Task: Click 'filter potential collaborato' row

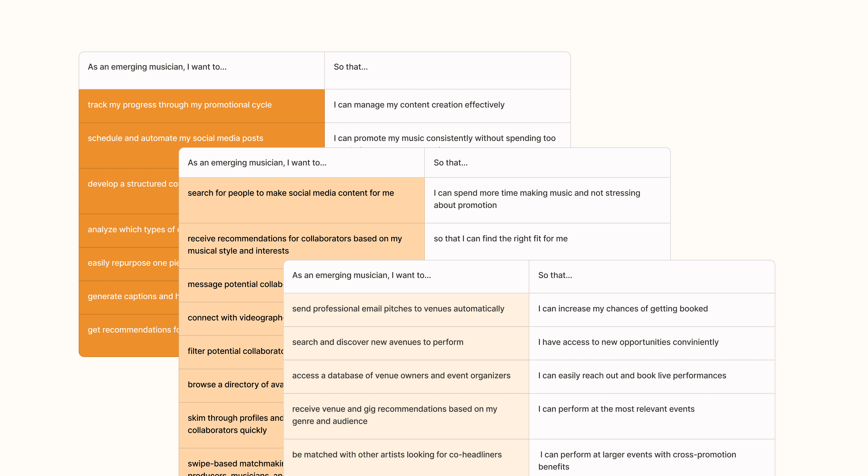Action: (231, 352)
